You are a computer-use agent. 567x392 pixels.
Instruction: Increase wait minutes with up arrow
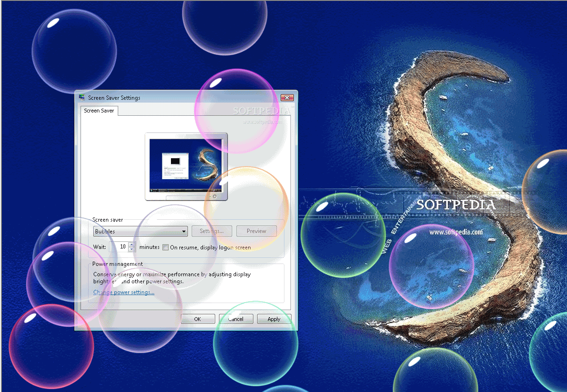pyautogui.click(x=131, y=244)
